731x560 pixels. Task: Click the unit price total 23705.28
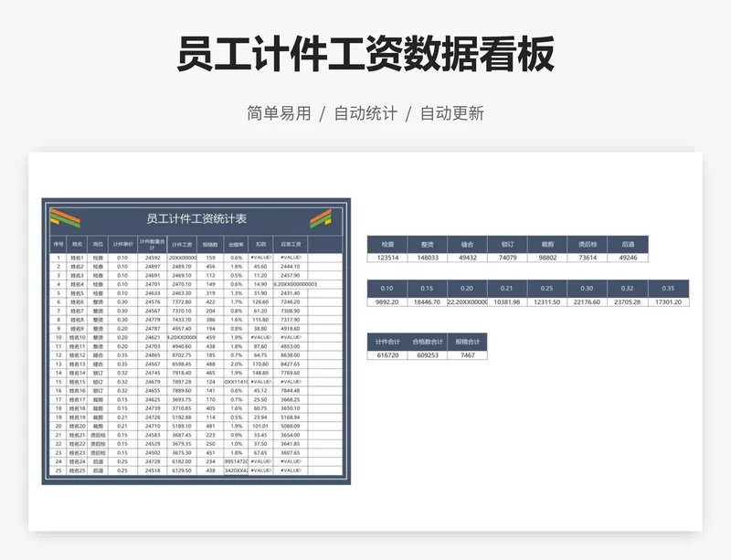(628, 302)
